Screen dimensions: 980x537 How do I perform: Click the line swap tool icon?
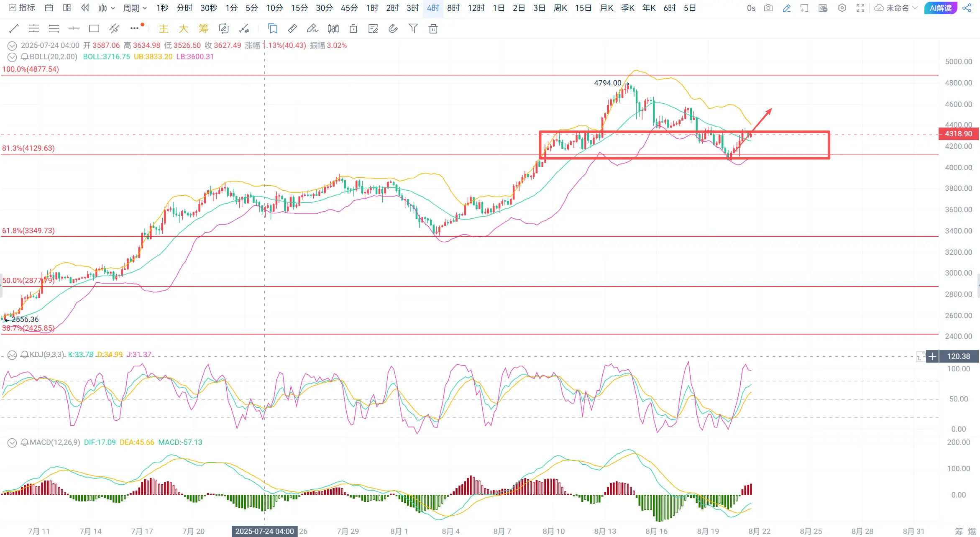[244, 28]
